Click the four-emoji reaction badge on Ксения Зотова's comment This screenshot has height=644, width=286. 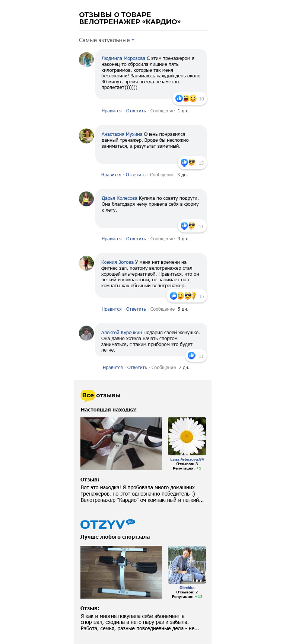[187, 296]
